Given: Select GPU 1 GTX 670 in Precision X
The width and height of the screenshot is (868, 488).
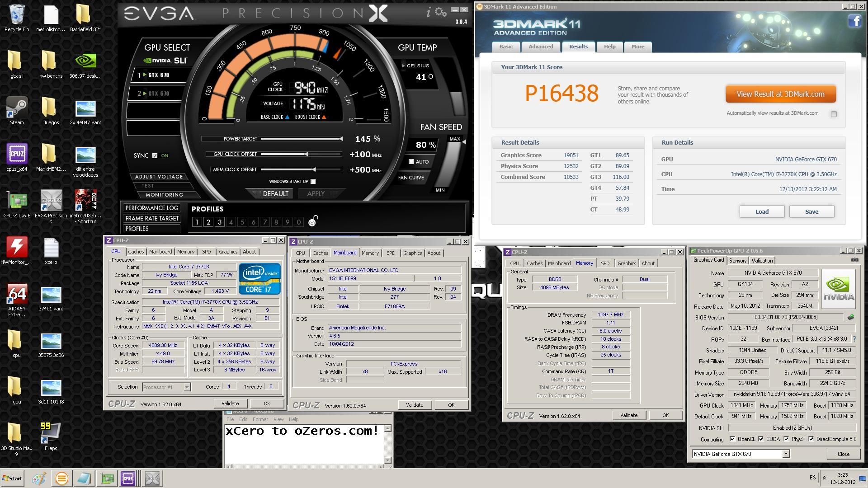Looking at the screenshot, I should [x=156, y=75].
